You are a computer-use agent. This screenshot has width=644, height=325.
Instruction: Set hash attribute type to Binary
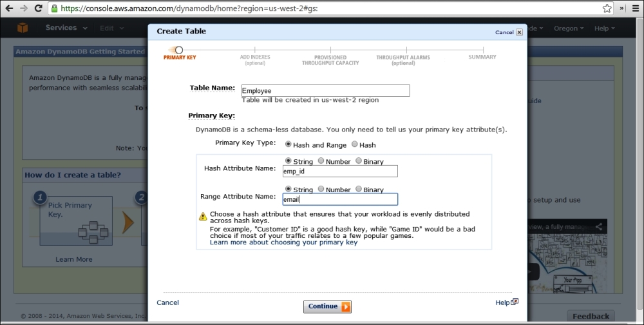pos(359,161)
